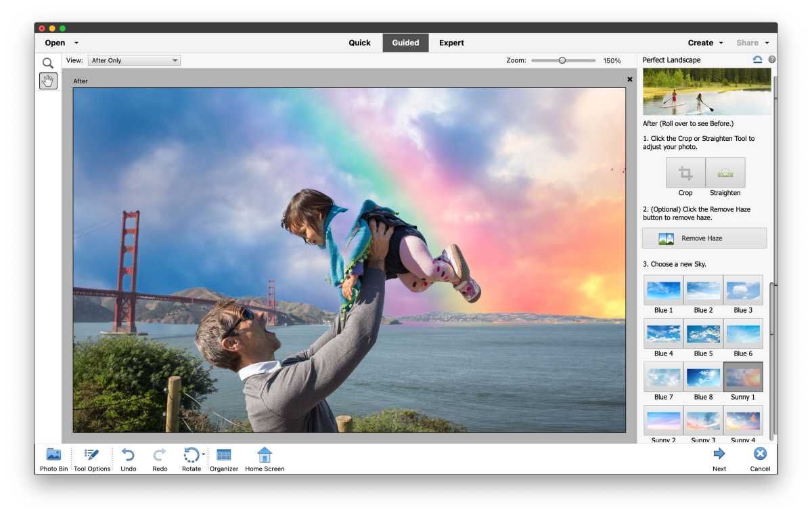Launch the Organizer
This screenshot has height=518, width=812.
pos(224,458)
